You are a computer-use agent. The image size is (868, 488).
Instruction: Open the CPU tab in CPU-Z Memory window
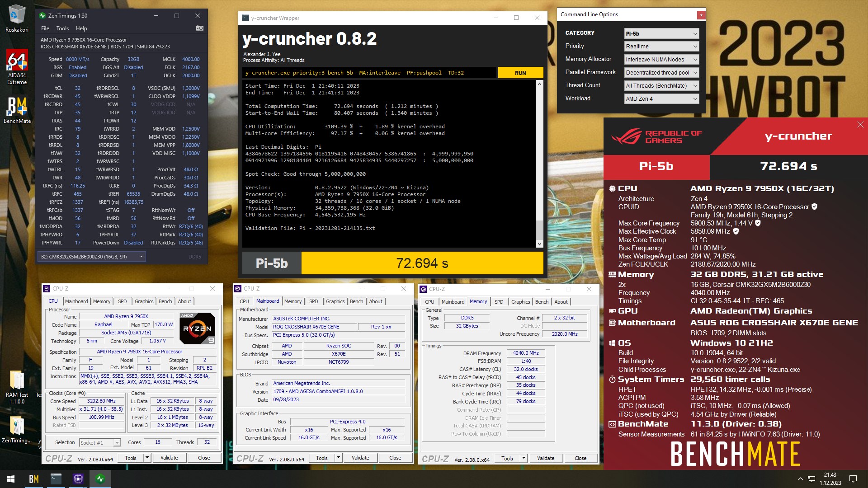(x=429, y=302)
